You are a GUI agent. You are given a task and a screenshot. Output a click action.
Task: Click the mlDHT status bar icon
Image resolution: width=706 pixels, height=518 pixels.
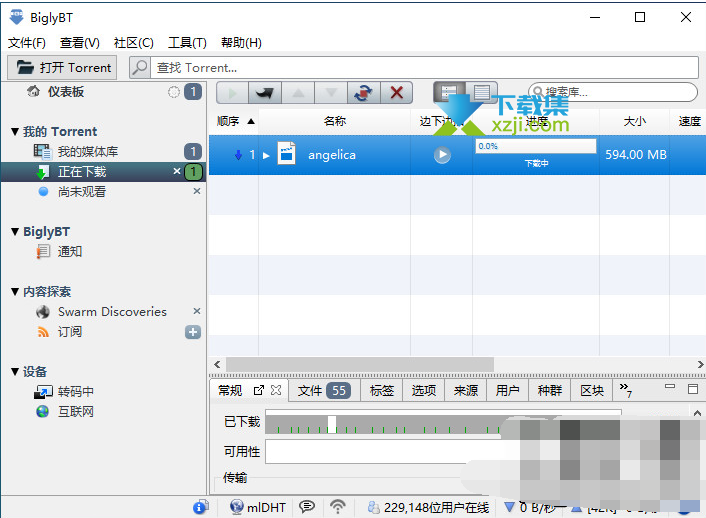point(257,507)
